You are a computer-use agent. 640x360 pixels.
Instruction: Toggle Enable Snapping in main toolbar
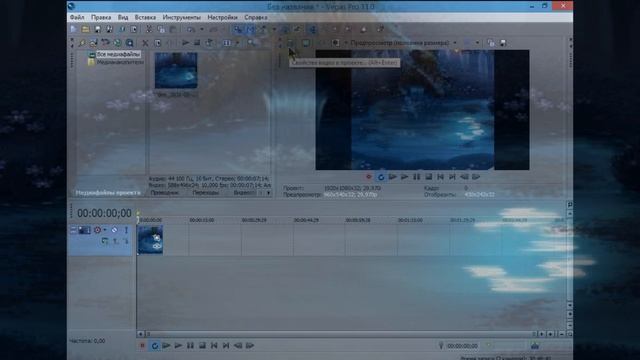point(238,29)
